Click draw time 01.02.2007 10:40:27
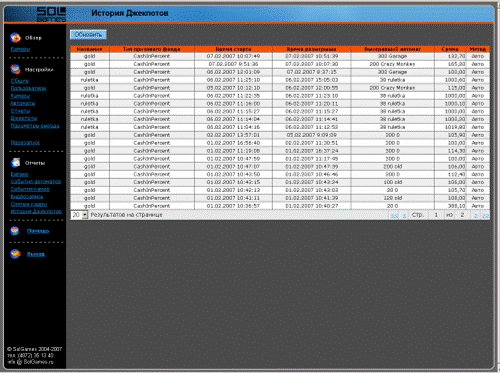The height and width of the screenshot is (373, 500). coord(312,206)
